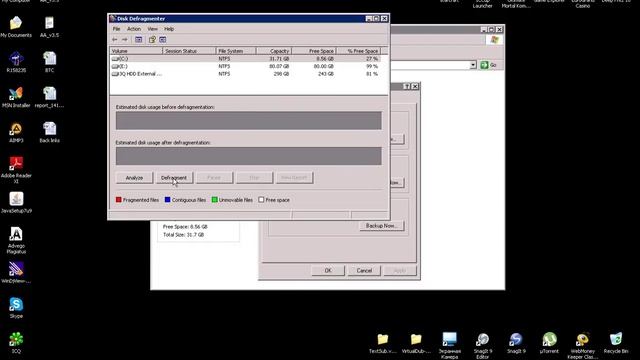640x360 pixels.
Task: Click the View Report button
Action: (294, 178)
